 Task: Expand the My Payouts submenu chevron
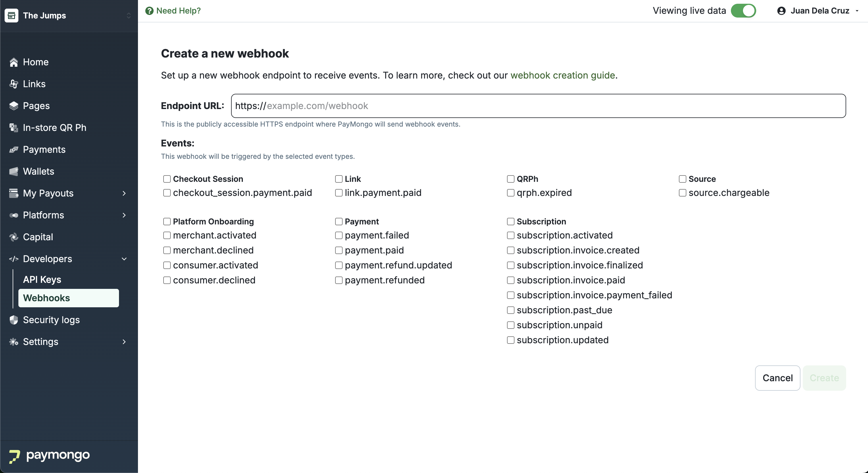pyautogui.click(x=124, y=193)
